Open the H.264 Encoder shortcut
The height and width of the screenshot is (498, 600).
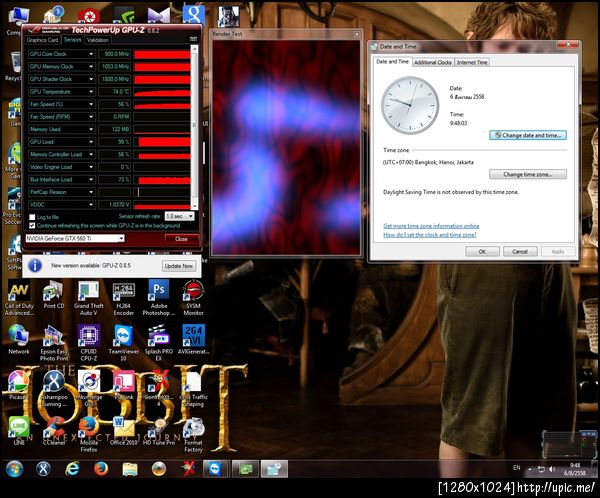click(x=124, y=298)
